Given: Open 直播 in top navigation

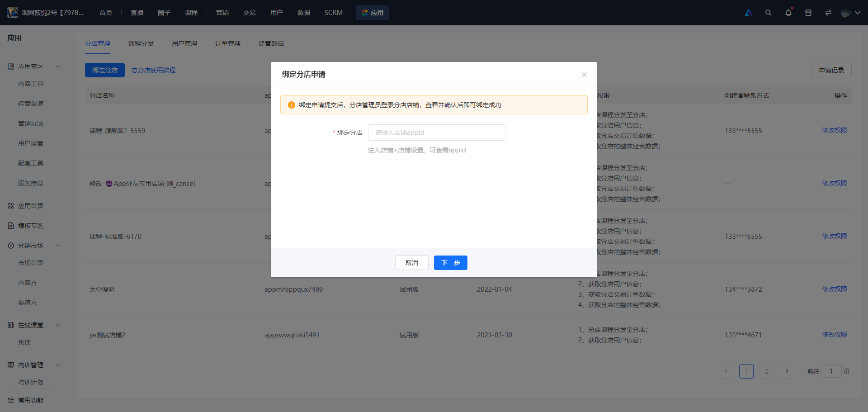Looking at the screenshot, I should tap(137, 13).
